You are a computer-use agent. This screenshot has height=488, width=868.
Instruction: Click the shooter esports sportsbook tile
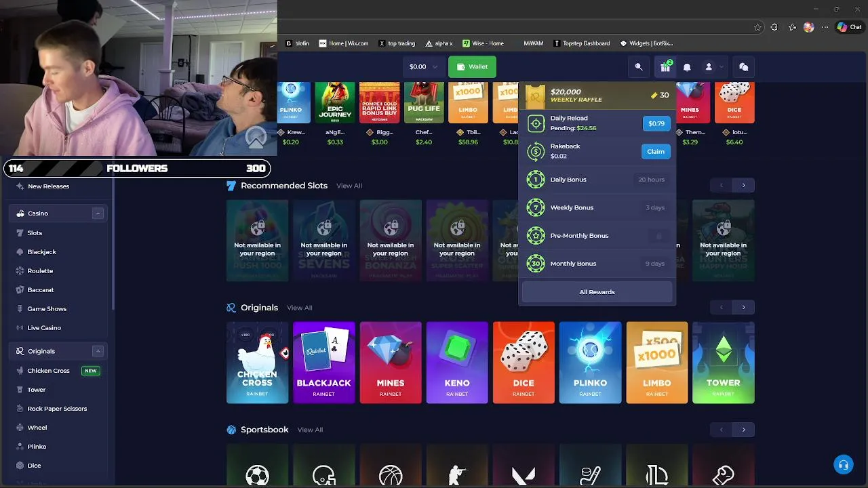pyautogui.click(x=457, y=466)
